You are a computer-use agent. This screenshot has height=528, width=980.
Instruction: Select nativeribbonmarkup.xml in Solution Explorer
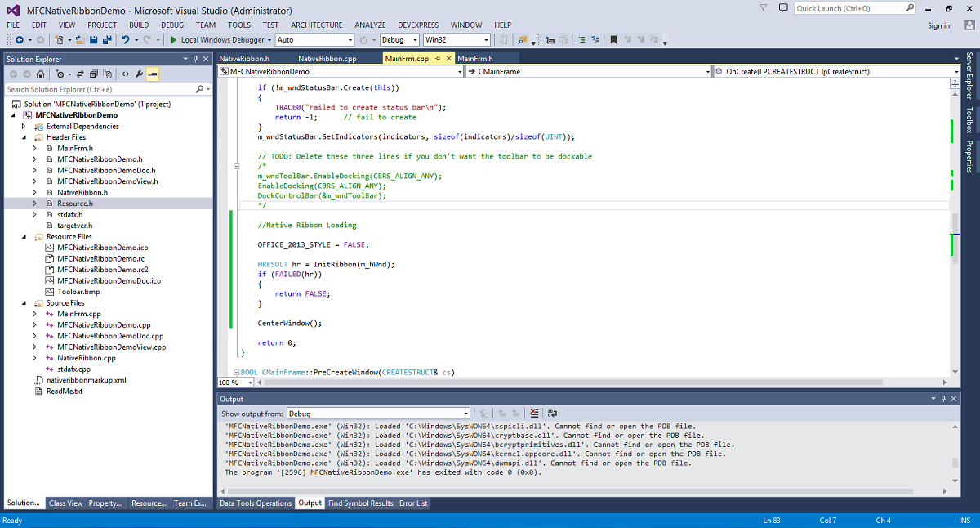pyautogui.click(x=86, y=380)
